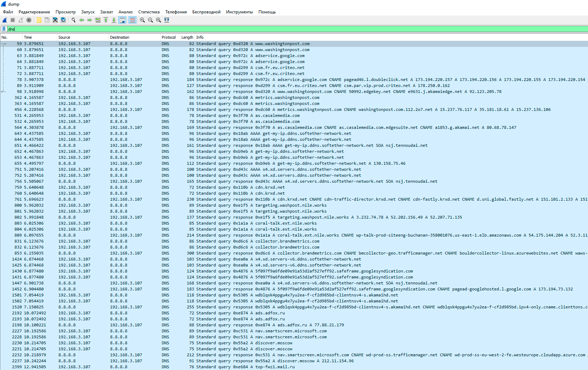
Task: Open the display filter bookmarks dropdown
Action: click(4, 29)
